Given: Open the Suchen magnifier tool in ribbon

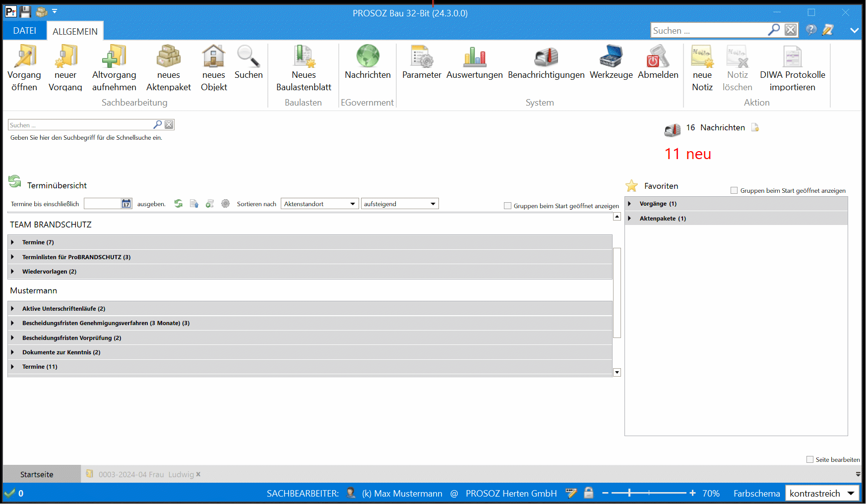Looking at the screenshot, I should (248, 62).
